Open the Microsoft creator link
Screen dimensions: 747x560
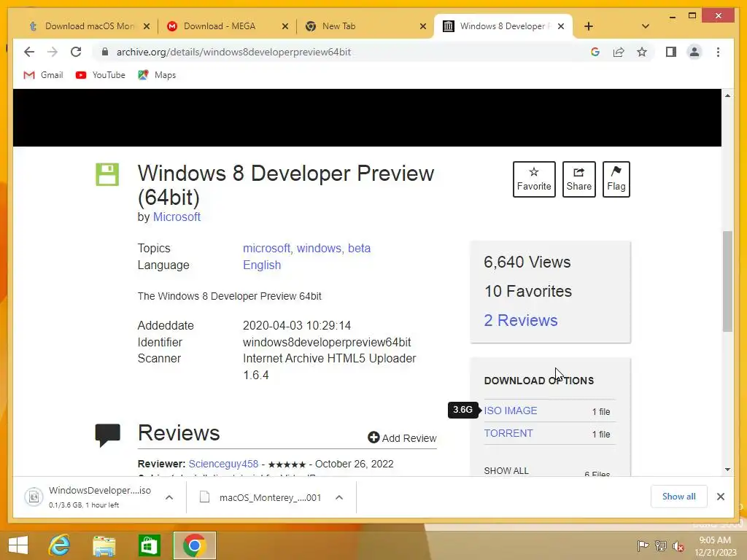click(x=177, y=217)
